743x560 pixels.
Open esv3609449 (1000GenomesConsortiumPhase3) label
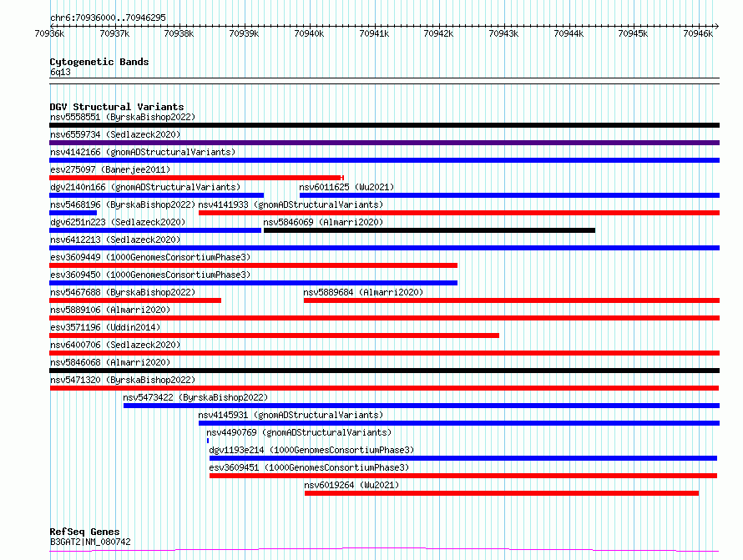150,257
